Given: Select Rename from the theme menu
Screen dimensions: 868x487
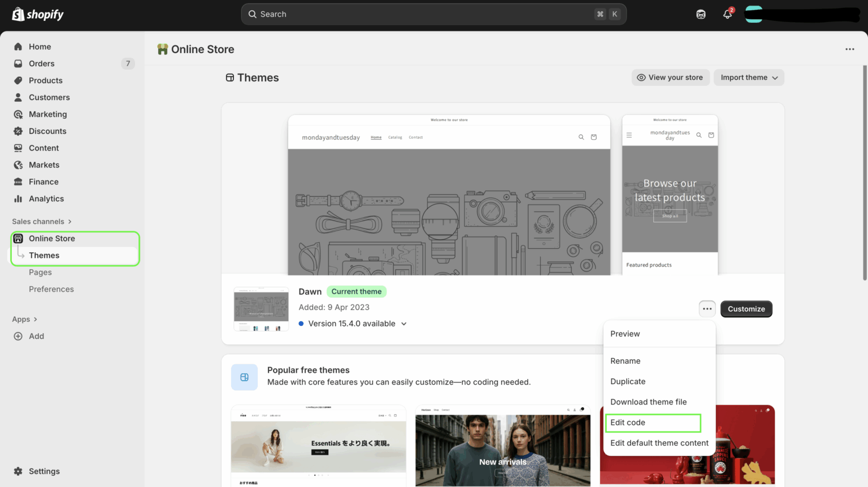Looking at the screenshot, I should pyautogui.click(x=626, y=361).
